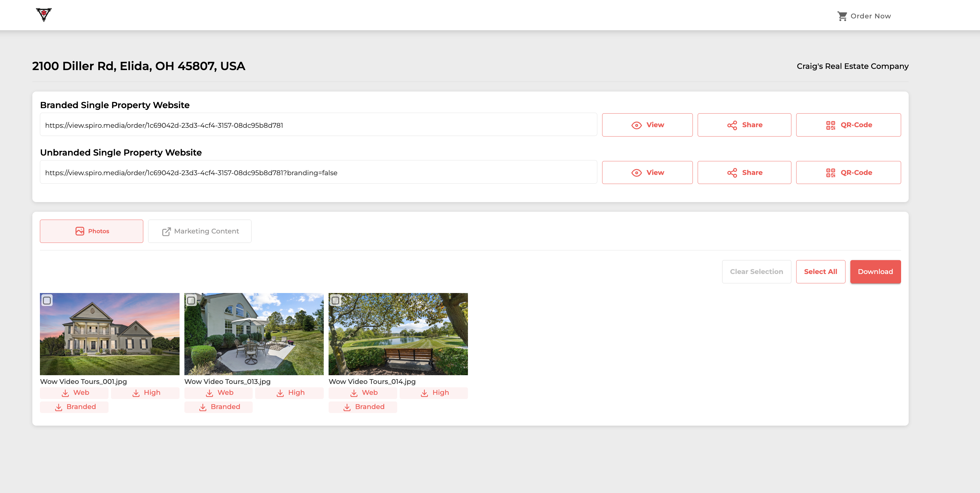Click the Wow Video Tours_013.jpg file name
Screen dimensions: 980x493
click(228, 381)
